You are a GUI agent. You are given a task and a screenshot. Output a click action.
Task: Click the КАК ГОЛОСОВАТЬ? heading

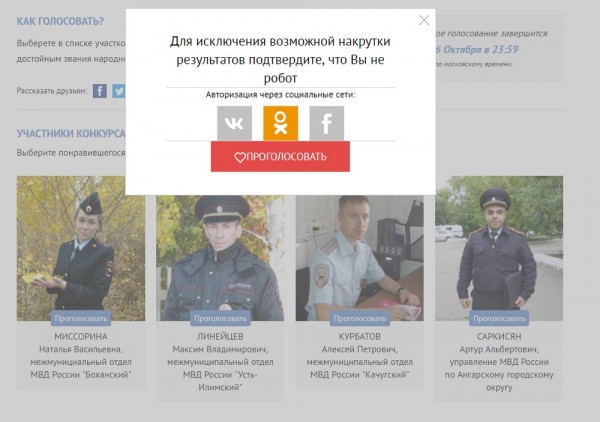pyautogui.click(x=60, y=21)
